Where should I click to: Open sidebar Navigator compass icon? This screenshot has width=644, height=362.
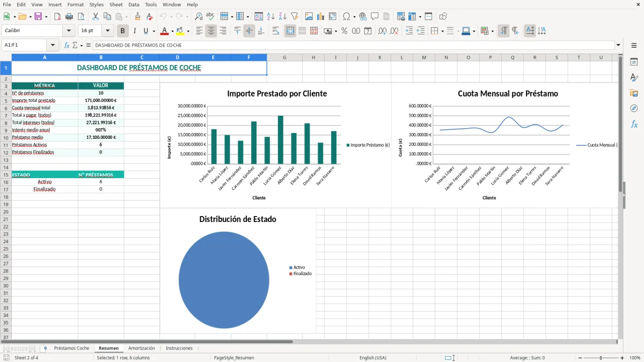(x=634, y=108)
